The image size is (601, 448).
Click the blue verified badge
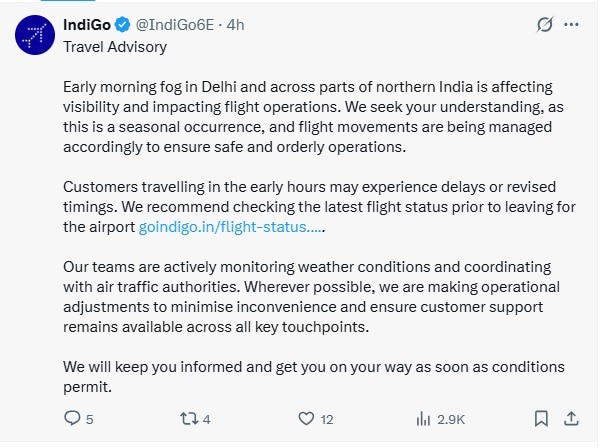pyautogui.click(x=122, y=24)
